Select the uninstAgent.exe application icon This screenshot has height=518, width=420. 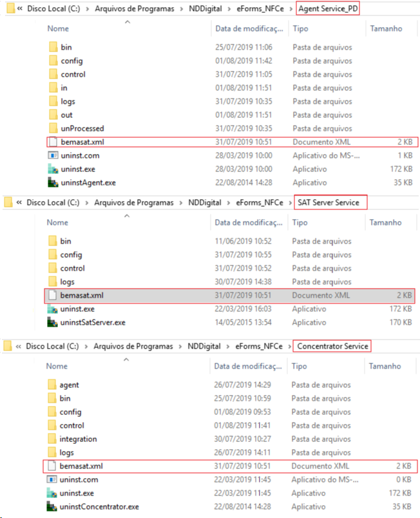pyautogui.click(x=53, y=182)
